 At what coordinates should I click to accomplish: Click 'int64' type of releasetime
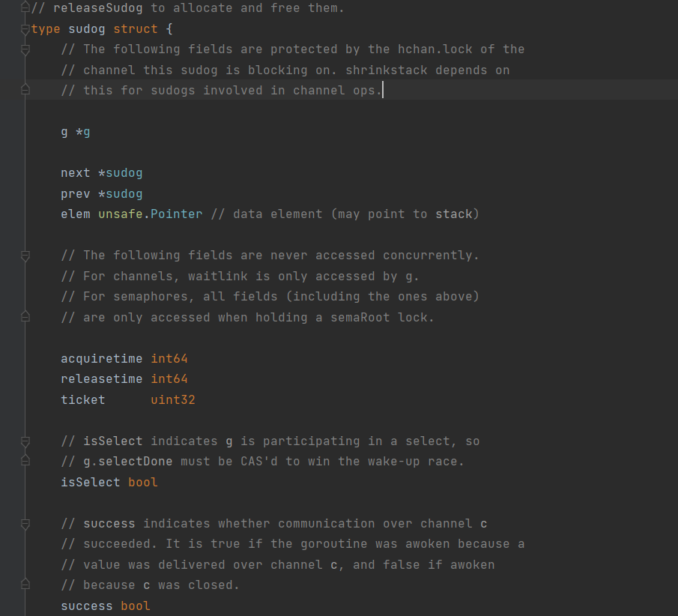[x=169, y=379]
